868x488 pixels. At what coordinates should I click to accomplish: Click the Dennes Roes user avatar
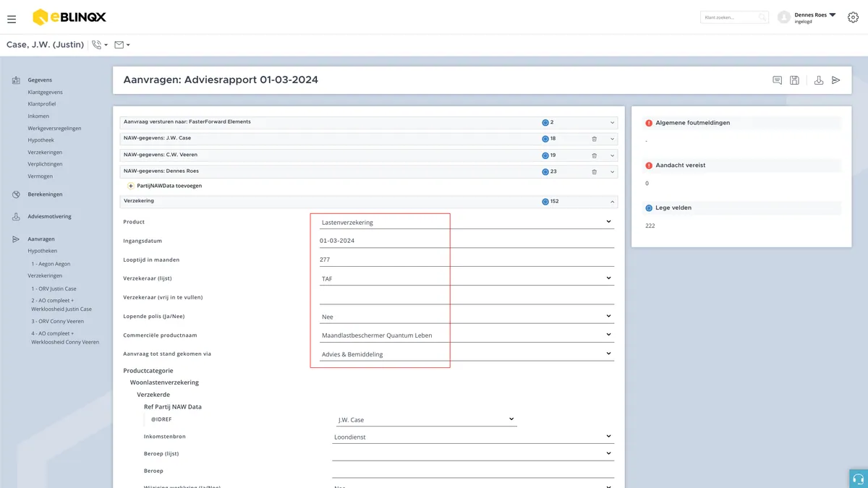[x=784, y=17]
